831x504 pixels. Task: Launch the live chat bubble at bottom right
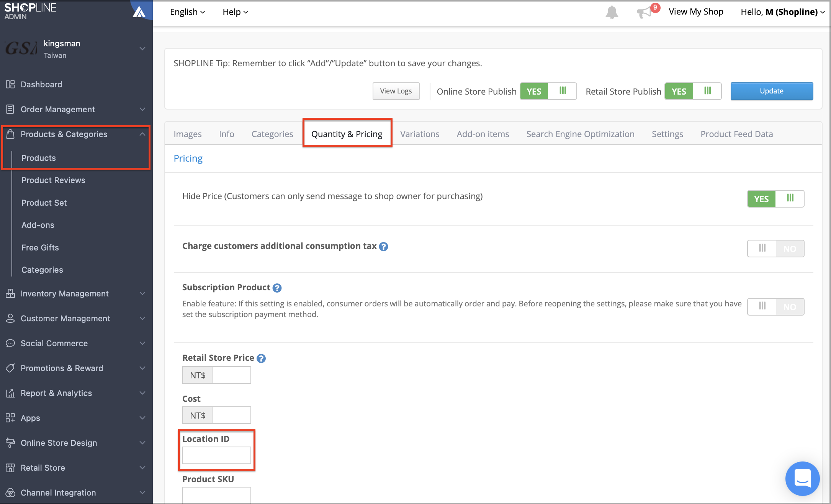point(802,479)
